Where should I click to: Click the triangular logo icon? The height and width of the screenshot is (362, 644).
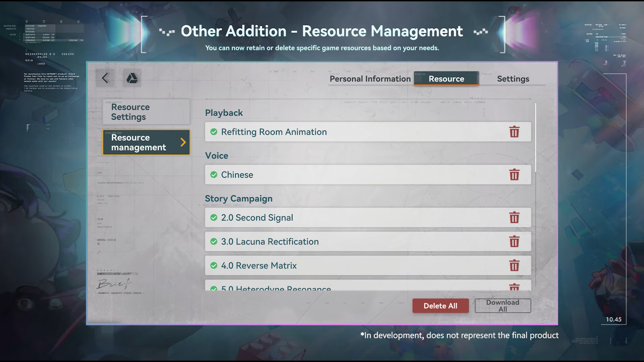pyautogui.click(x=132, y=78)
